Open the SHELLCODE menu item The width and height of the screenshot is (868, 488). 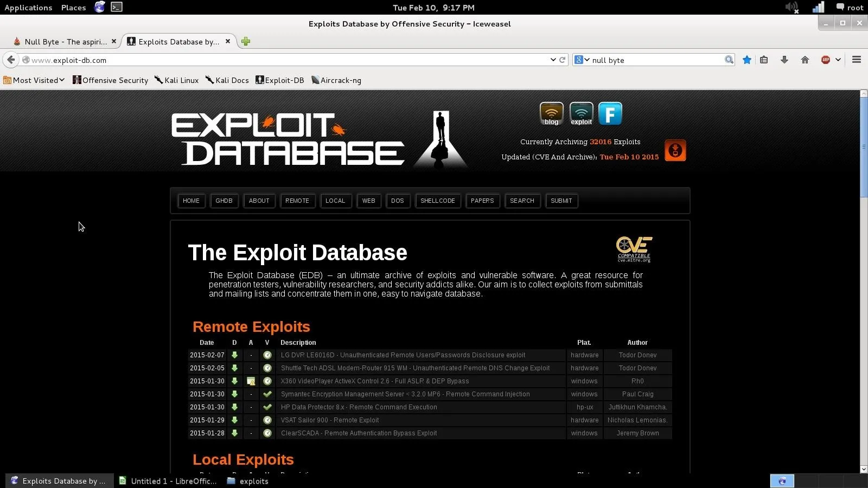pos(437,201)
